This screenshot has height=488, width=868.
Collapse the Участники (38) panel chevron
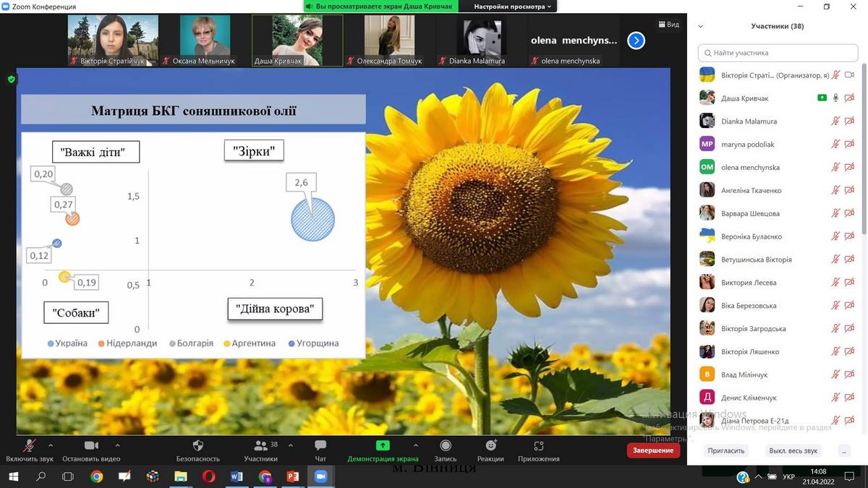(700, 27)
